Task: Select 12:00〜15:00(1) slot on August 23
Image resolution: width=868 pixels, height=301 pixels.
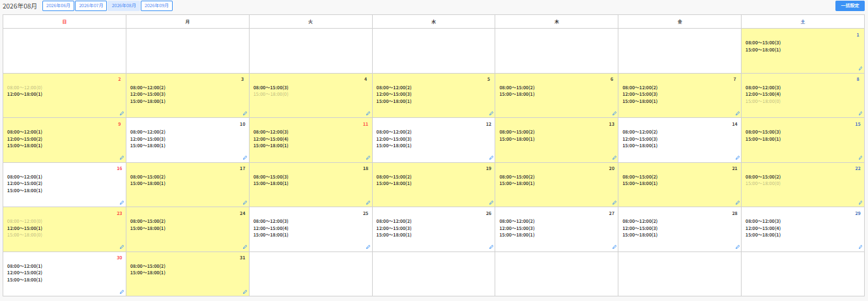Action: 25,228
